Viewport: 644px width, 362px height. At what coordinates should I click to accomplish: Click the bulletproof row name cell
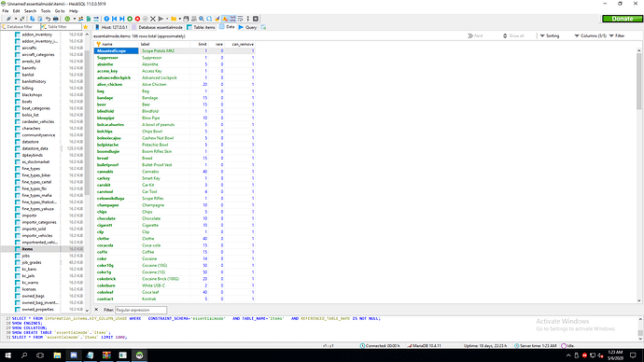click(x=117, y=165)
